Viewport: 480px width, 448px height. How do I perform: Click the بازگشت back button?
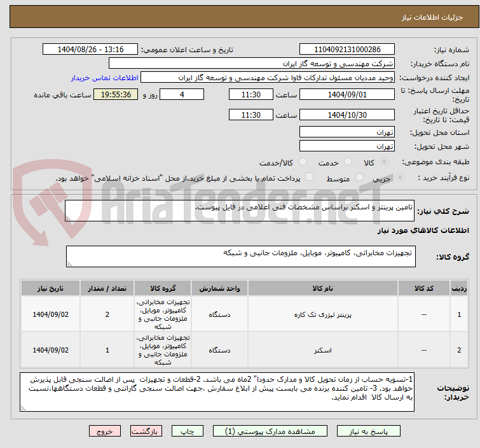[146, 431]
